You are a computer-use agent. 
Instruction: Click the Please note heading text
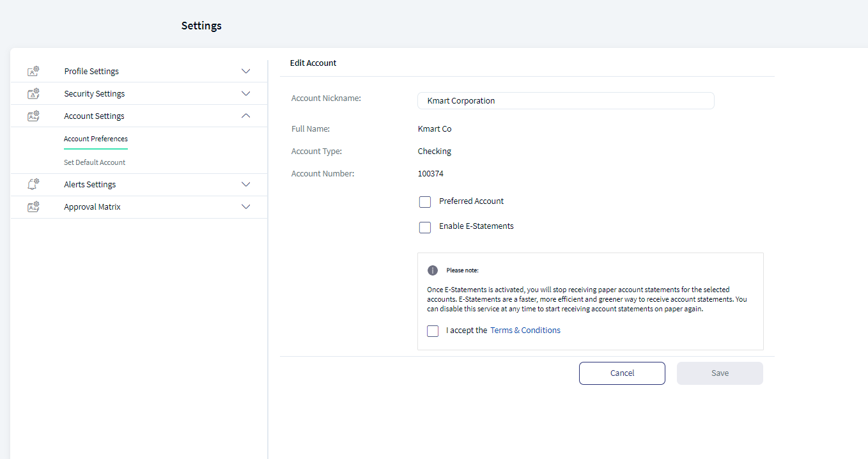tap(462, 270)
